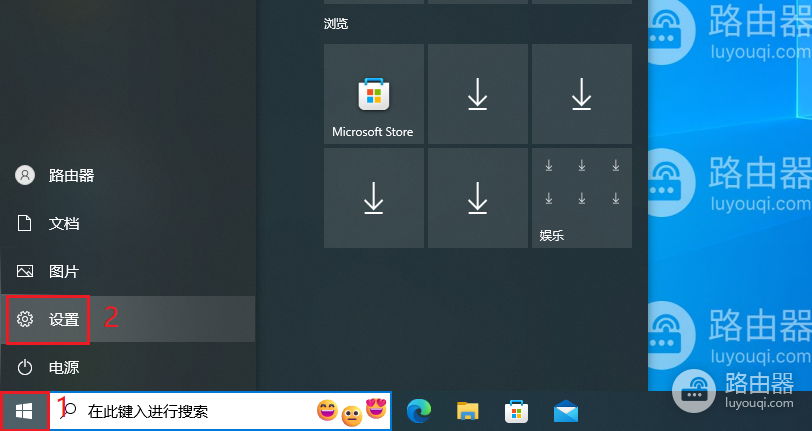
Task: Open 设置 from the Start menu
Action: 128,320
